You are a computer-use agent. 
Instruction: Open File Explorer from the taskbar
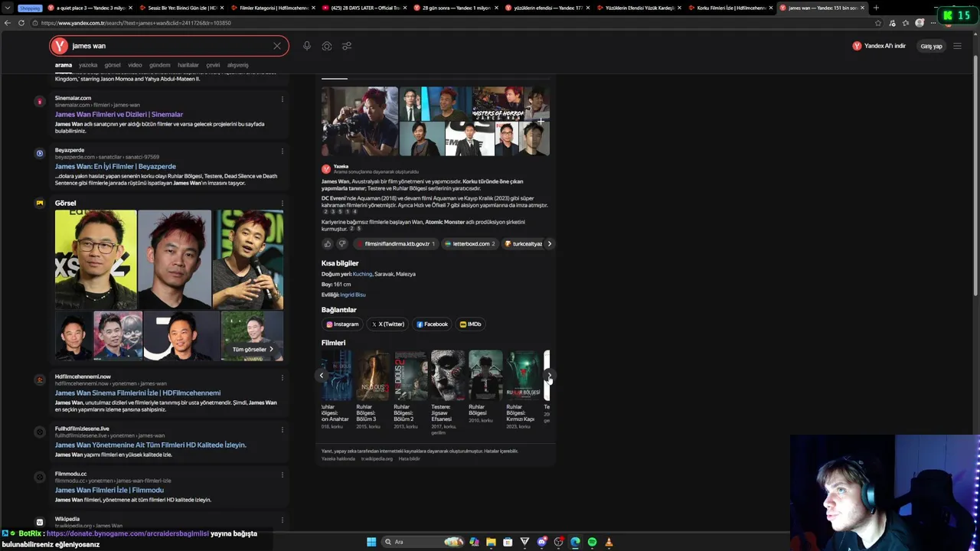491,542
